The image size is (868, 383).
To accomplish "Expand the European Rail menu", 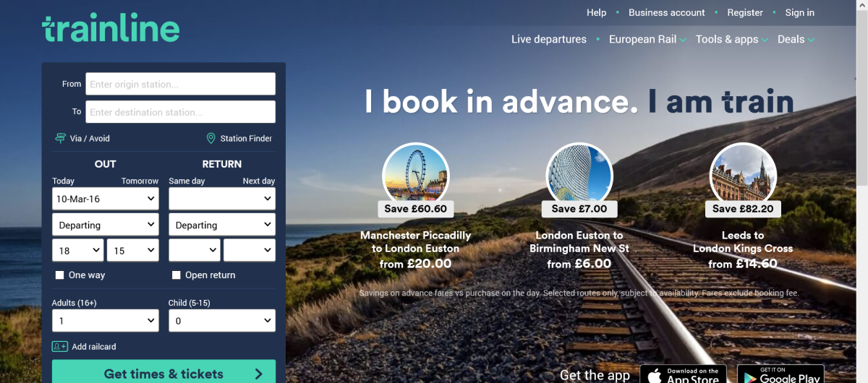I will 647,40.
